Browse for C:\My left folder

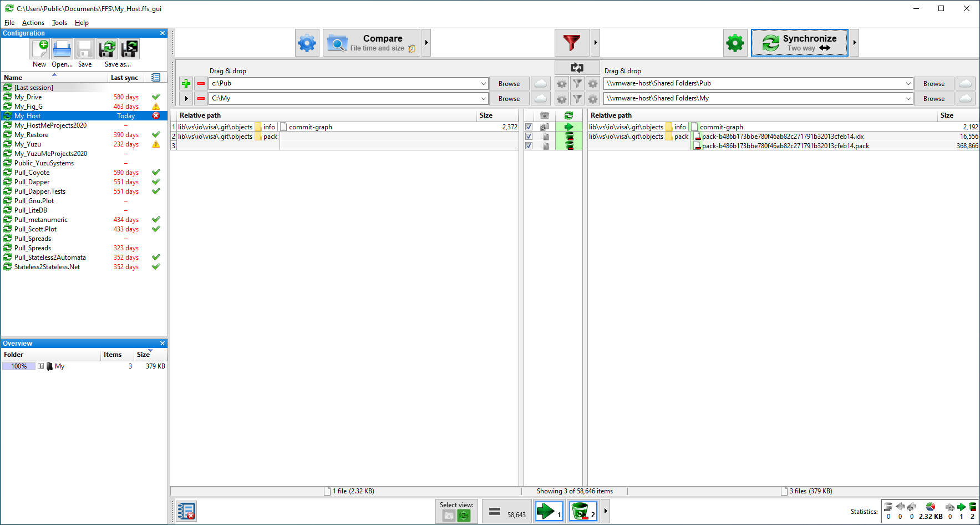(509, 99)
